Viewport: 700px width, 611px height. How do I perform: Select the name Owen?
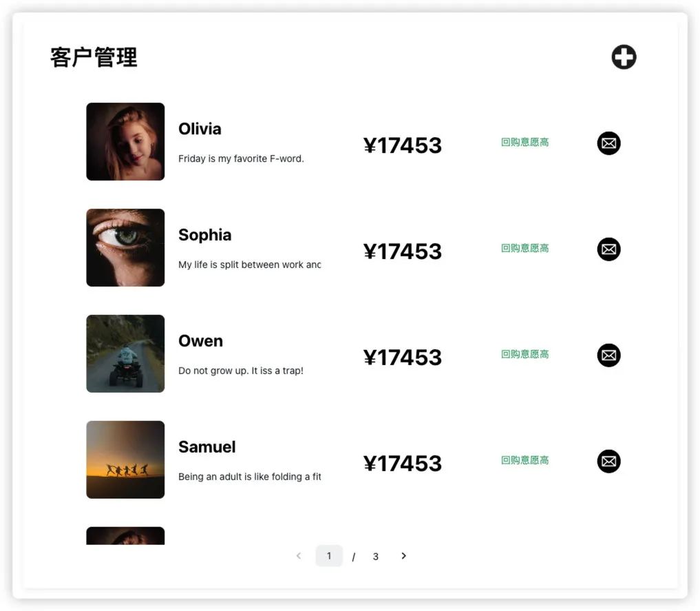pos(200,341)
